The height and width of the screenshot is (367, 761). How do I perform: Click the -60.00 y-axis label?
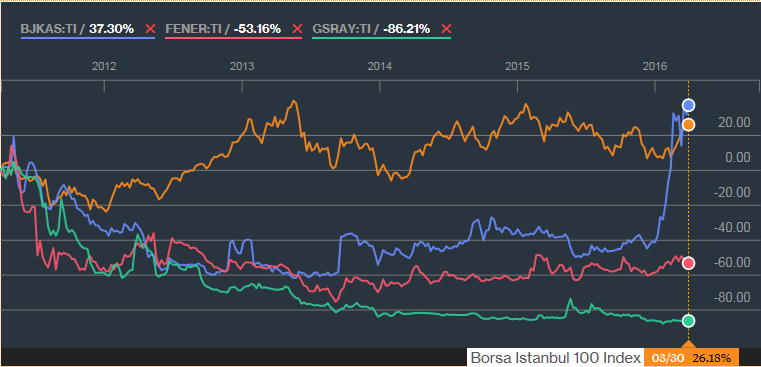click(732, 263)
